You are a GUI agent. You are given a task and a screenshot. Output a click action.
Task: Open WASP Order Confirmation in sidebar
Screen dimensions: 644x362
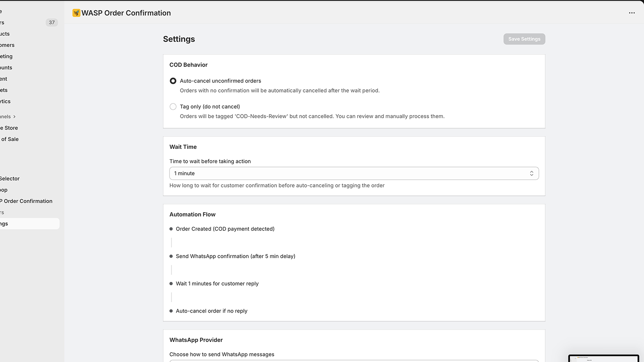(x=26, y=201)
